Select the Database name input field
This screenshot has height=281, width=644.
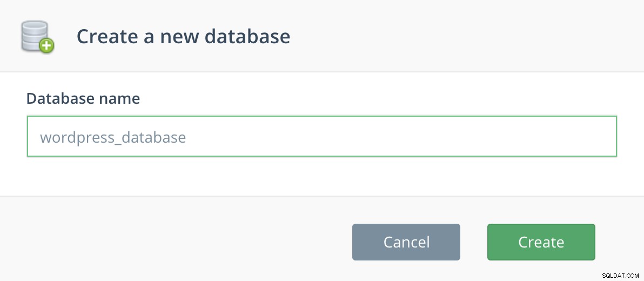point(321,136)
